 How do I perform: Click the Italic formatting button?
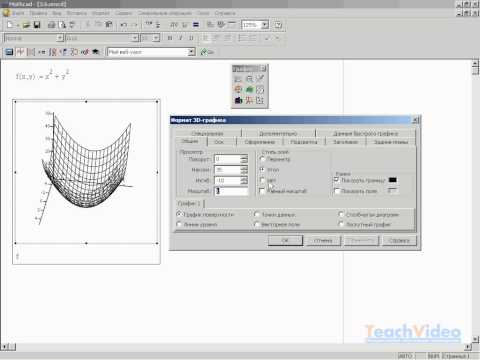(180, 38)
